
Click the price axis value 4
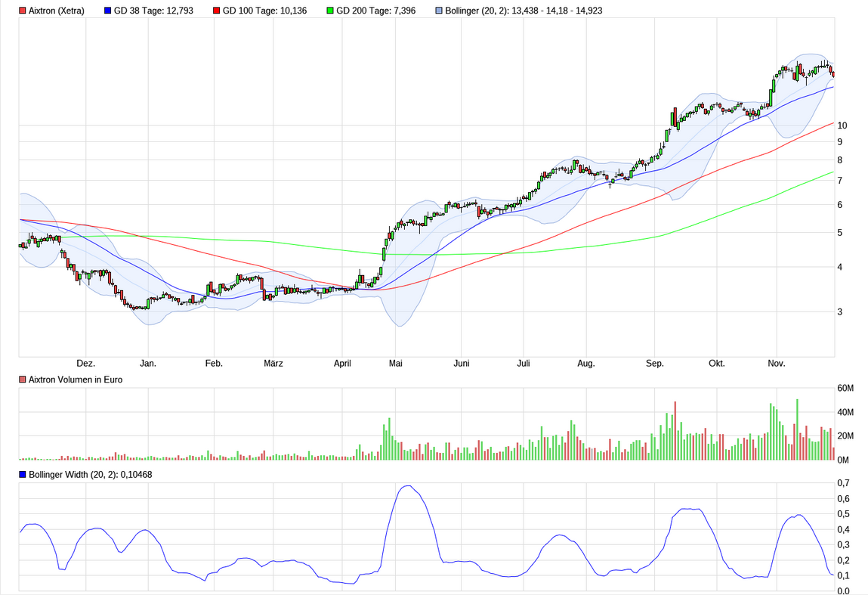click(x=840, y=267)
